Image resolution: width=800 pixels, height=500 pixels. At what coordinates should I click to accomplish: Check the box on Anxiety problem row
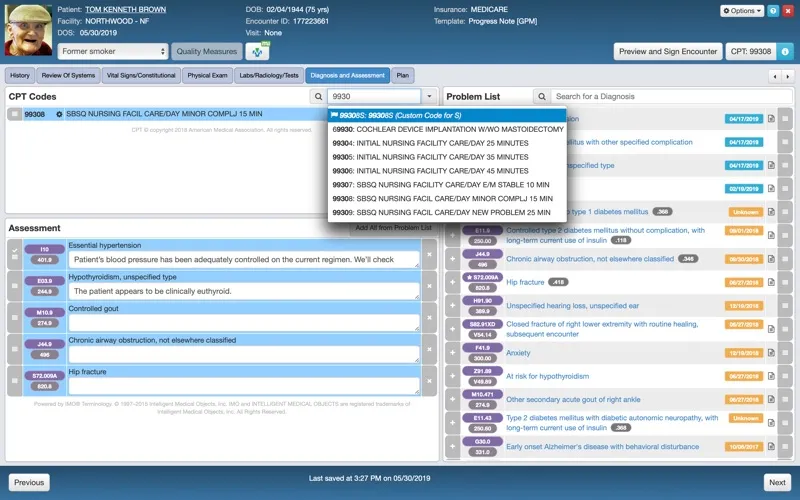pyautogui.click(x=785, y=353)
